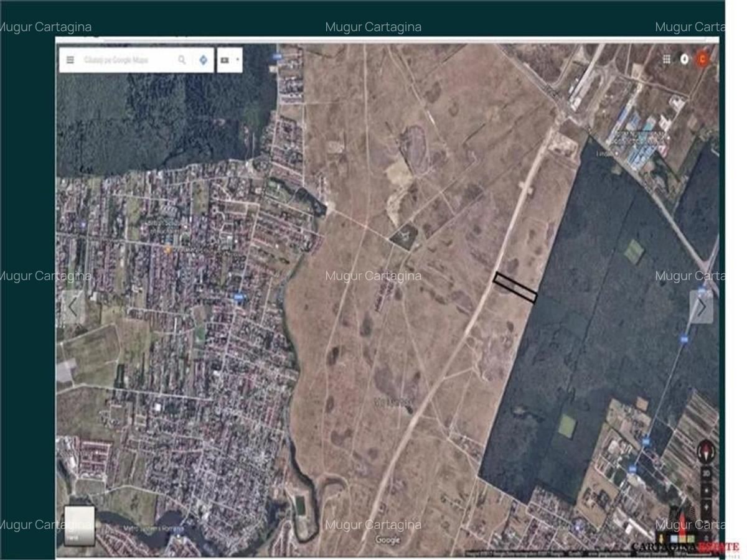Open the notifications bell icon
The image size is (747, 560).
[x=684, y=59]
